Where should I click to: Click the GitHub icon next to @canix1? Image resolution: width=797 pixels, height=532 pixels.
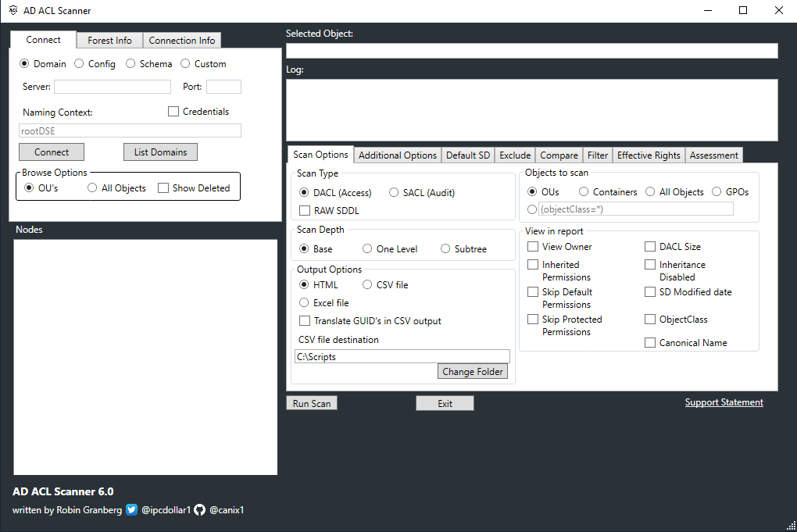[x=200, y=509]
